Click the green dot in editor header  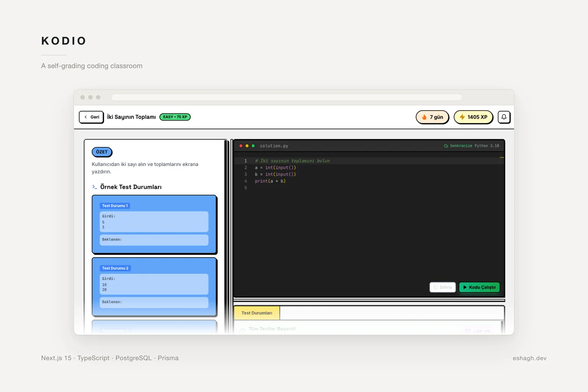pos(253,146)
